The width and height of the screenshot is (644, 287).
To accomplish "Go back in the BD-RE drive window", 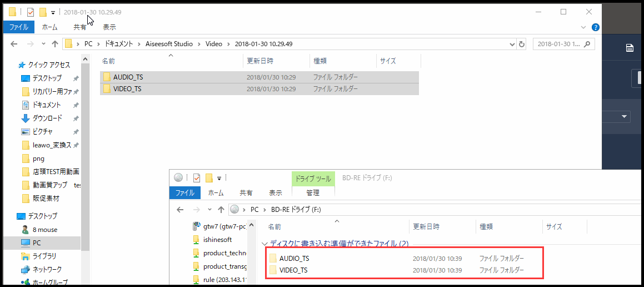I will click(x=180, y=210).
